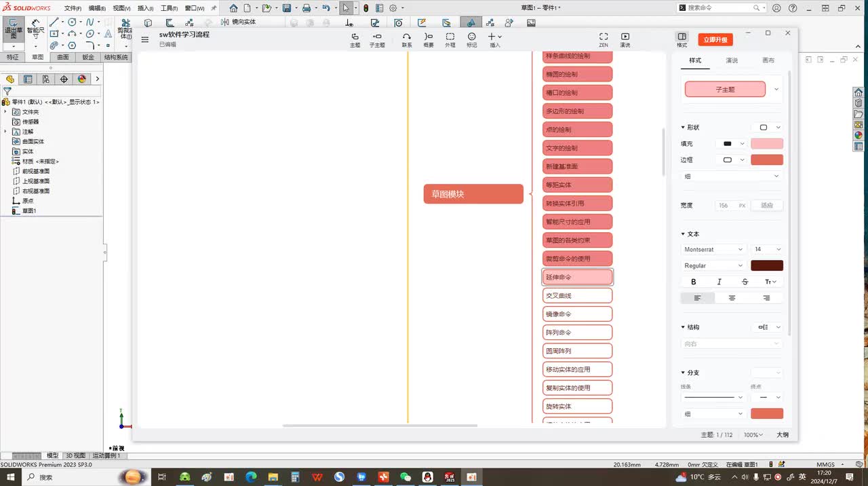Open the mind map hamburger menu
This screenshot has height=486, width=868.
pyautogui.click(x=144, y=39)
